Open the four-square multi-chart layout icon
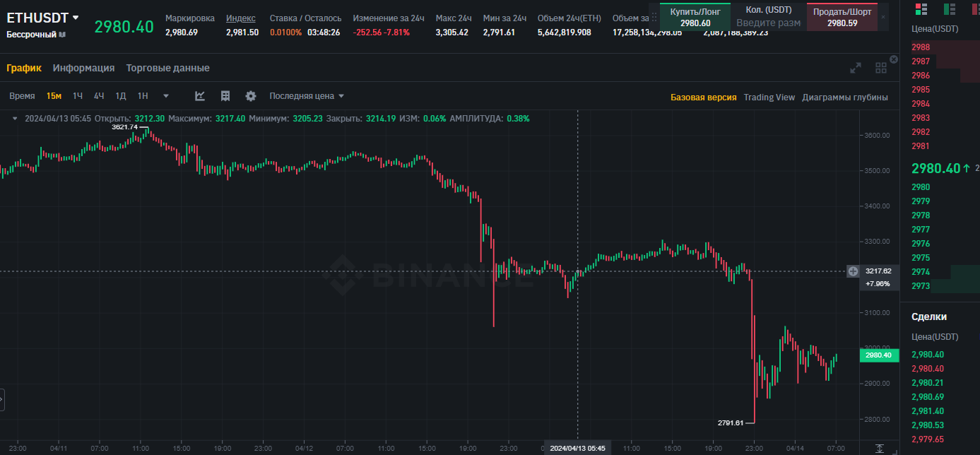Viewport: 980px width, 455px height. point(881,68)
